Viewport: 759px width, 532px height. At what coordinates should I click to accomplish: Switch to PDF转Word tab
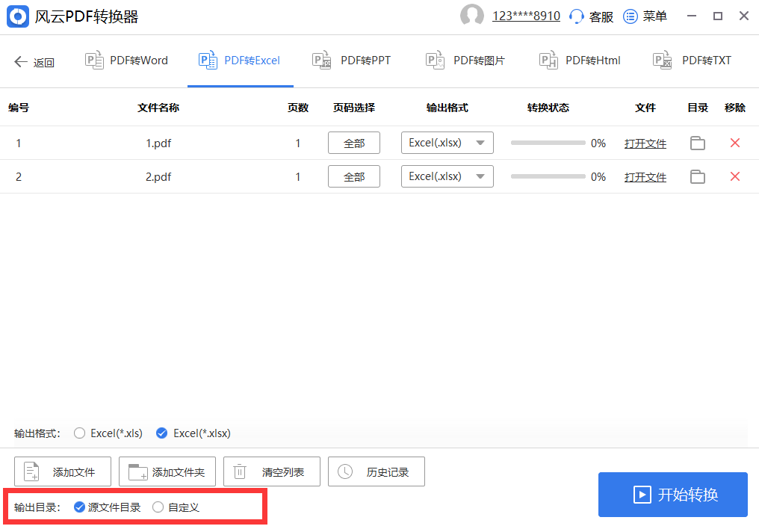126,61
